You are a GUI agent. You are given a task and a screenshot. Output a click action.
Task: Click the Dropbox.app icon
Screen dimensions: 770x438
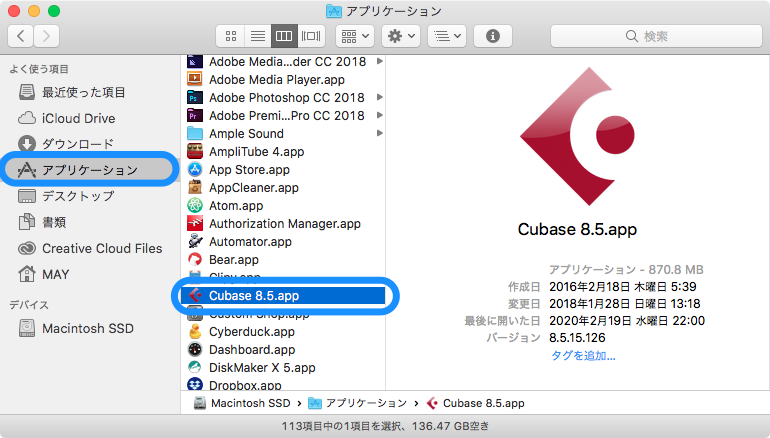coord(195,384)
